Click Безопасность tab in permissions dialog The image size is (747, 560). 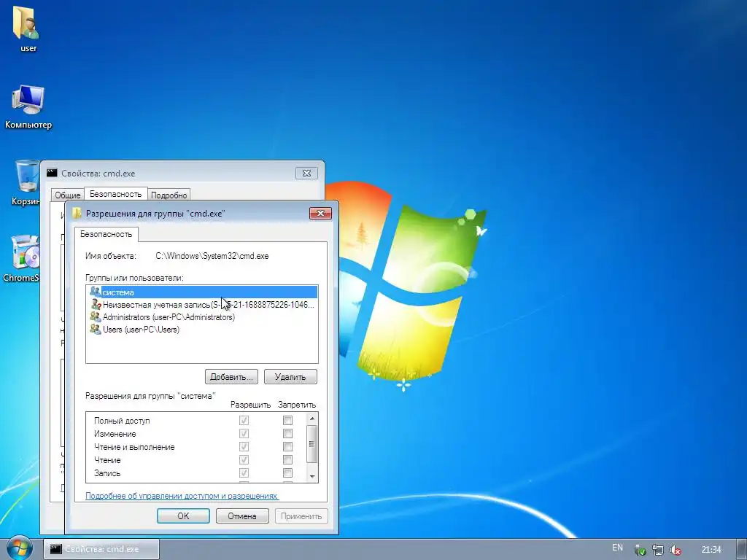107,234
